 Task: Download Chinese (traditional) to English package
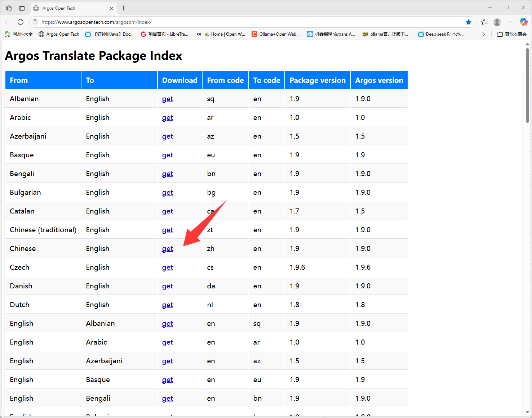[x=167, y=230]
